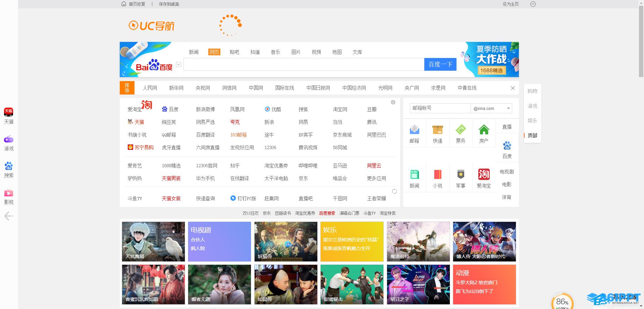The width and height of the screenshot is (644, 309).
Task: Open the 票务 ticket icon
Action: click(x=461, y=129)
